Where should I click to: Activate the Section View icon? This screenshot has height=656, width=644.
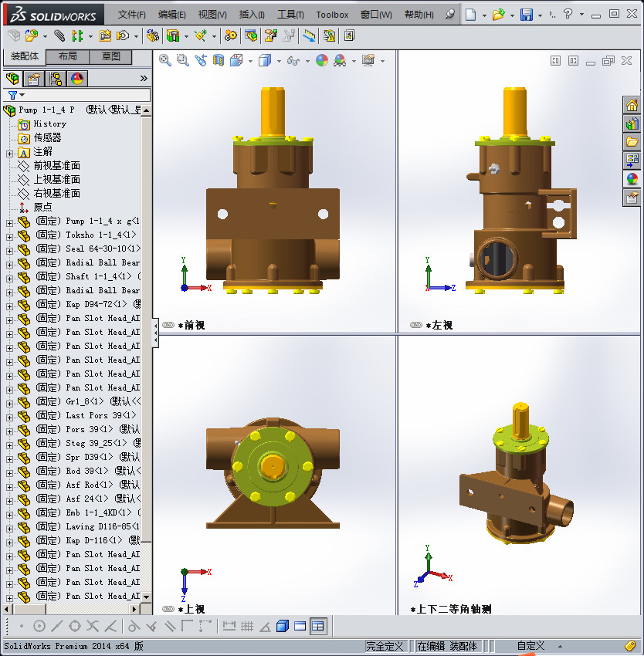click(x=217, y=59)
